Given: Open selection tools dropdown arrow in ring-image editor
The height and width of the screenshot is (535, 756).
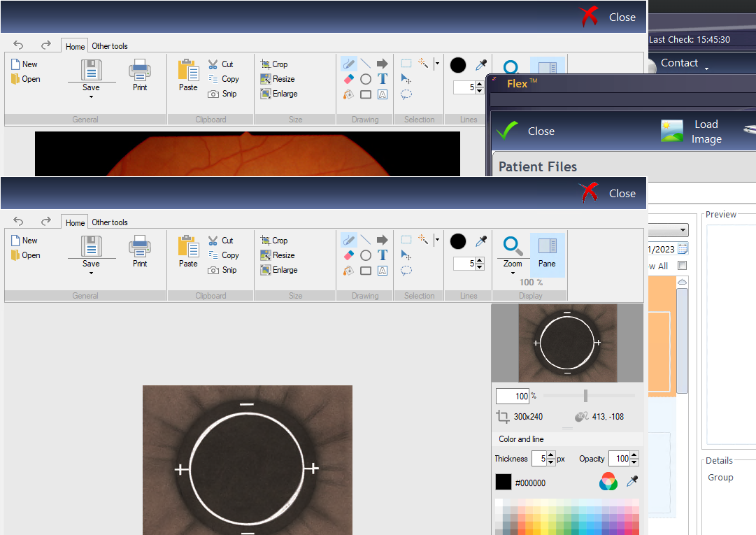Looking at the screenshot, I should (437, 240).
